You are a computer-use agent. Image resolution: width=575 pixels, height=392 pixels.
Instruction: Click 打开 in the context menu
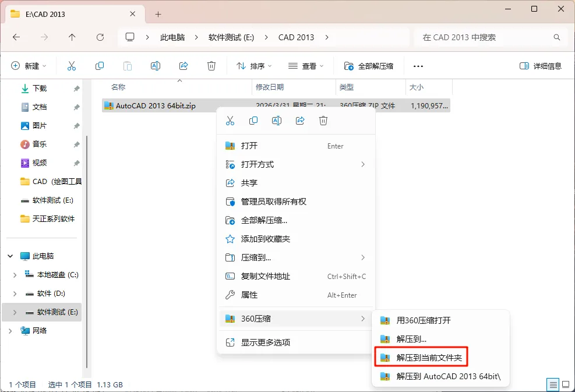tap(295, 146)
